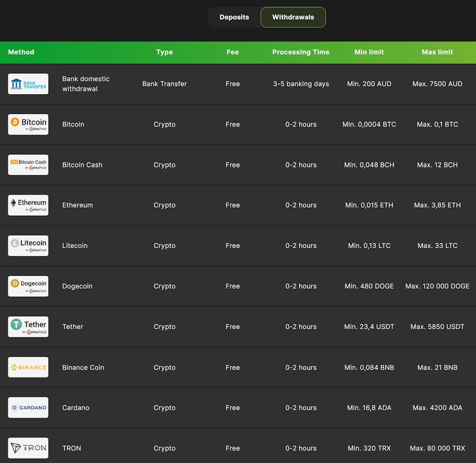476x463 pixels.
Task: Click 'Min. 0,13 LTC' cell
Action: tap(369, 245)
